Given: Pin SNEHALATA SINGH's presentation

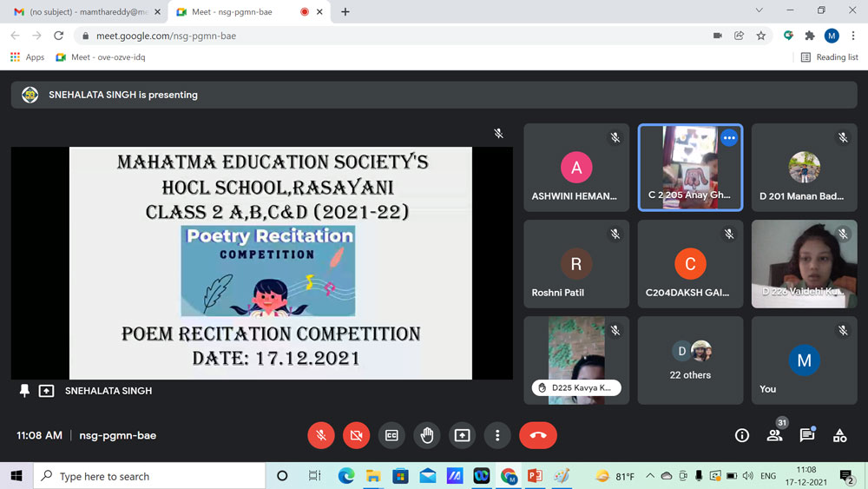Looking at the screenshot, I should point(24,391).
